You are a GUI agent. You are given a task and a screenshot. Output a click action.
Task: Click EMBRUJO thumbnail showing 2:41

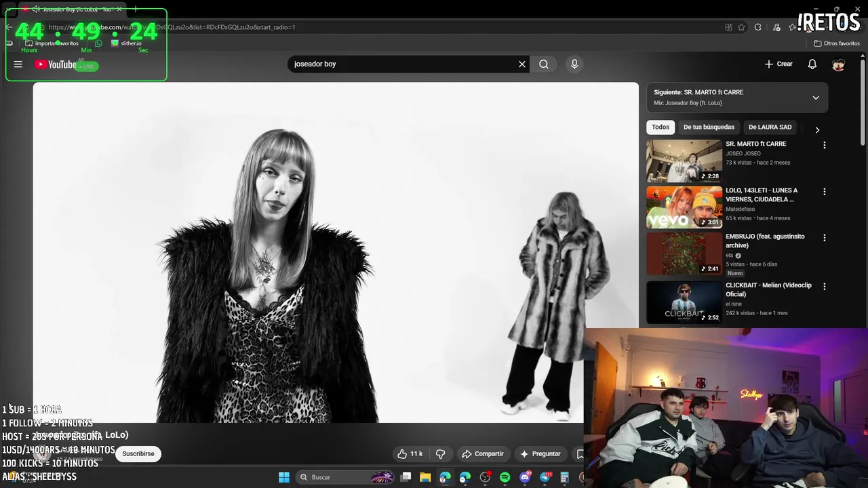point(684,253)
